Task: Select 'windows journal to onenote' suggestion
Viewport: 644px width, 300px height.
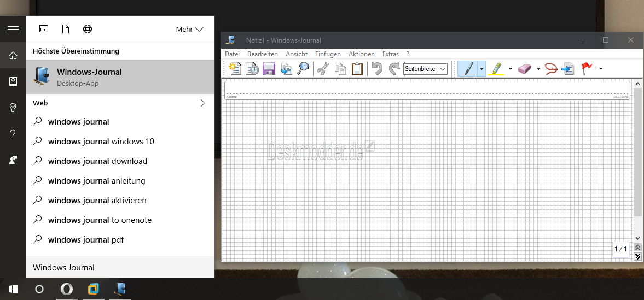Action: [120, 220]
